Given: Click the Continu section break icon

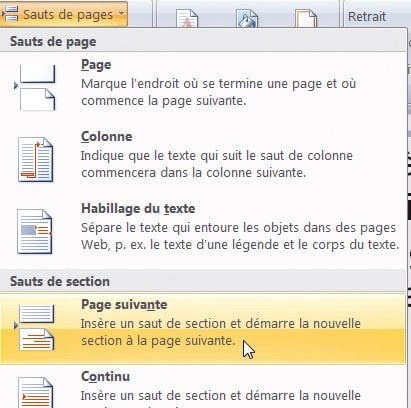Looking at the screenshot, I should (35, 392).
